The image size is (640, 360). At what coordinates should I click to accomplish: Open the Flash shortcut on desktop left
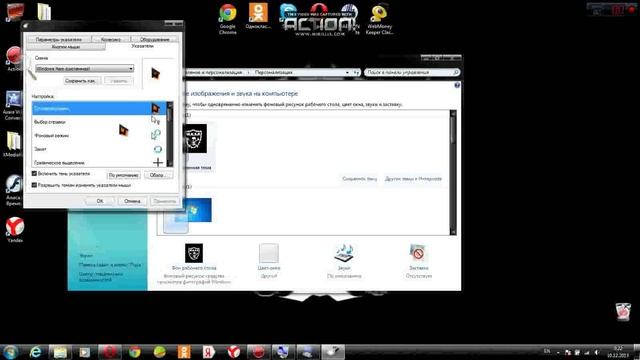pyautogui.click(x=14, y=190)
